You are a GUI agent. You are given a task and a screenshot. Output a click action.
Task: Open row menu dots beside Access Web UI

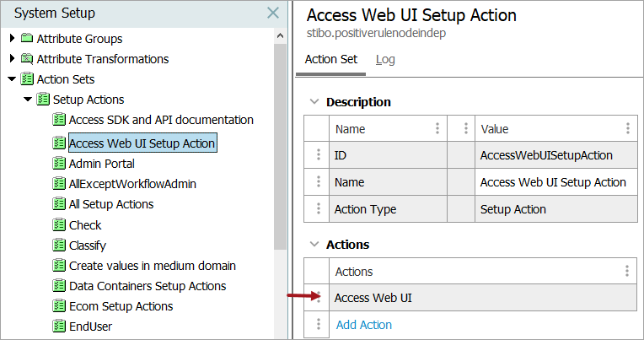[x=319, y=298]
